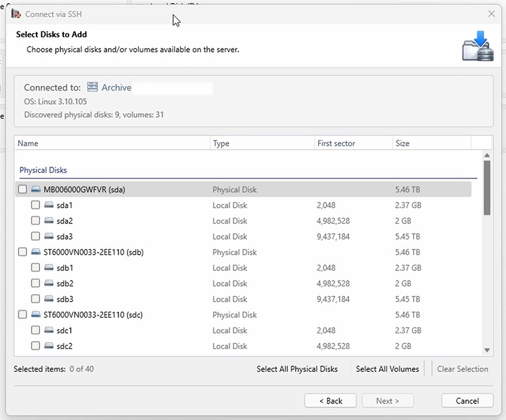
Task: Click the sdb1 size value 2.37 GB
Action: pos(408,267)
